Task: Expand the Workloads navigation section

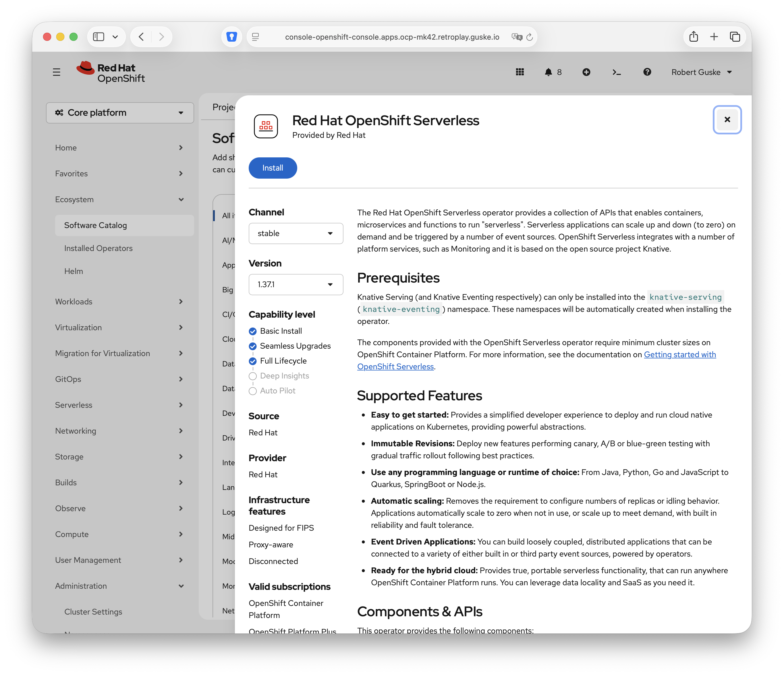Action: [119, 302]
